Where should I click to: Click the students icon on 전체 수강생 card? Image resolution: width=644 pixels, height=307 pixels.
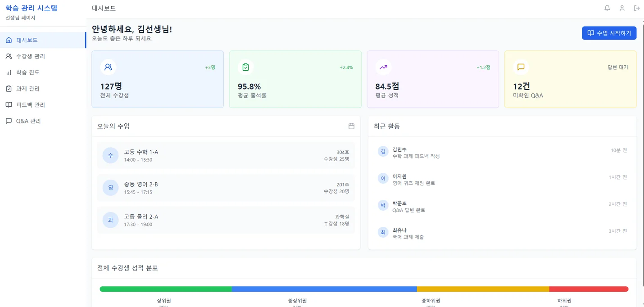108,67
